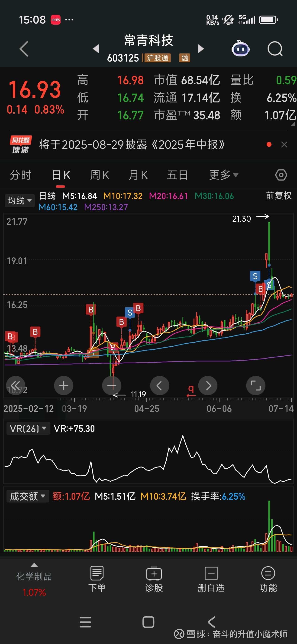Dismiss the 2025年中报 notice with X
The width and height of the screenshot is (297, 644).
point(284,145)
